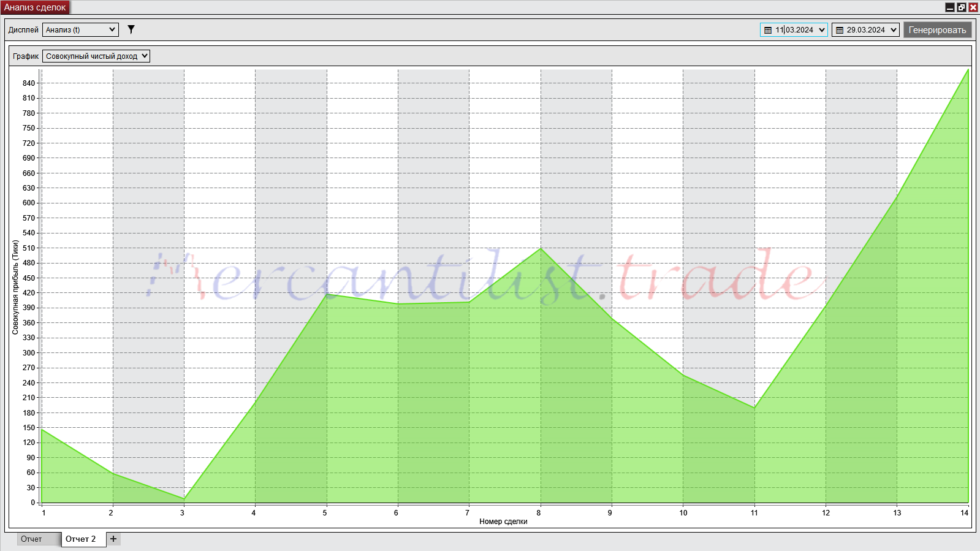
Task: Click into the 29.03.2024 date field
Action: [865, 30]
